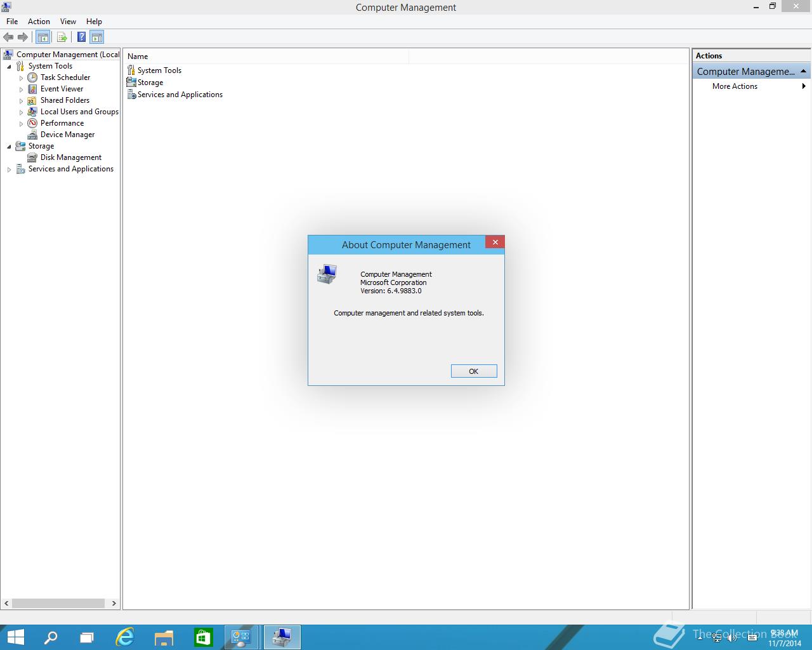Open the Action menu
Viewport: 812px width, 650px height.
(x=39, y=21)
